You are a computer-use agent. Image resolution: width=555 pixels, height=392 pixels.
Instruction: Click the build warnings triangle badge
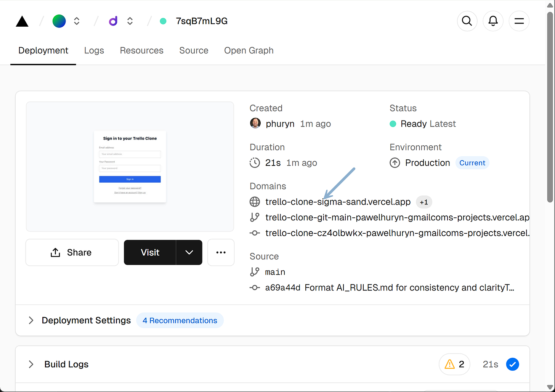454,364
